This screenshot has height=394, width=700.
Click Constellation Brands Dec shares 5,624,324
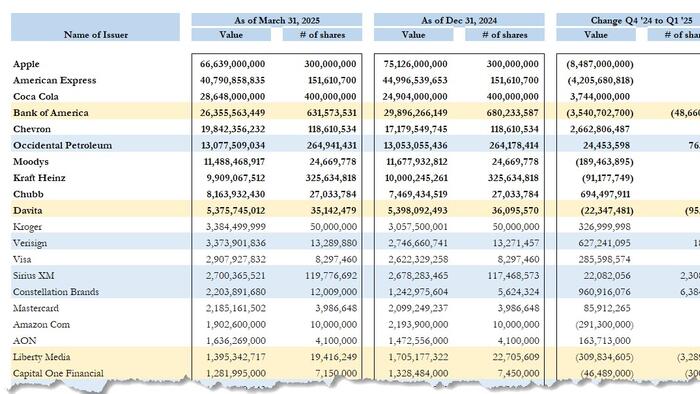pyautogui.click(x=518, y=292)
